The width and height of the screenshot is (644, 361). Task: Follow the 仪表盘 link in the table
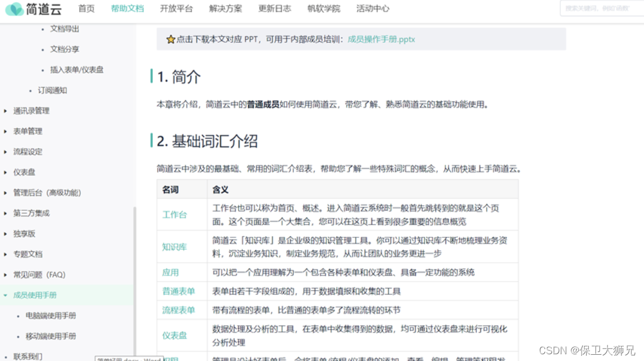point(175,336)
